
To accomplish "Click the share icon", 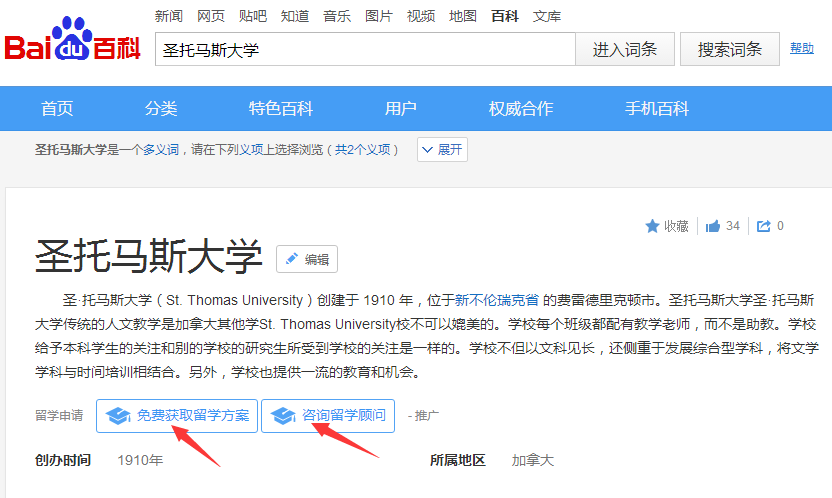I will [764, 226].
